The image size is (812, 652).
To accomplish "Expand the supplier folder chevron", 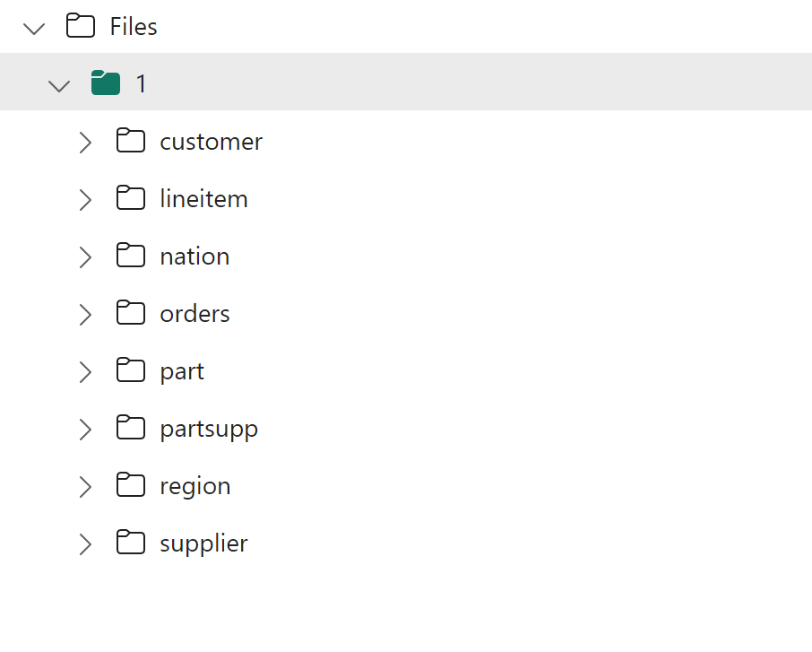I will tap(85, 544).
